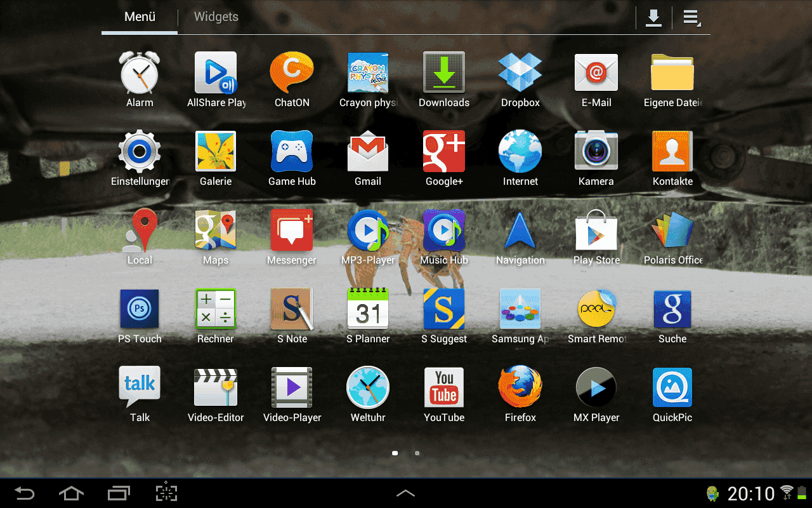812x508 pixels.
Task: Tap the battery status icon
Action: tap(802, 492)
